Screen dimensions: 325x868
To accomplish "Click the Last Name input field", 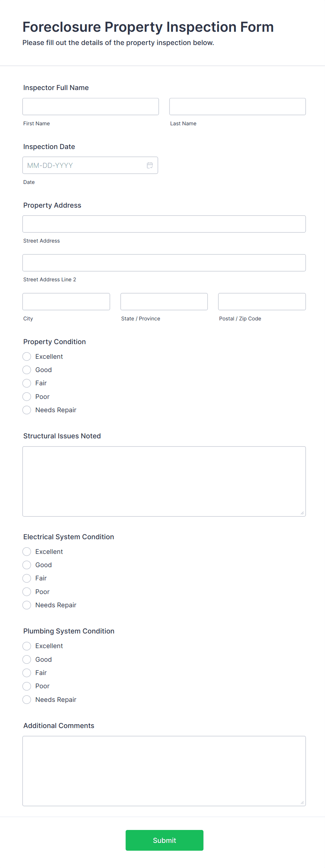I will point(237,106).
